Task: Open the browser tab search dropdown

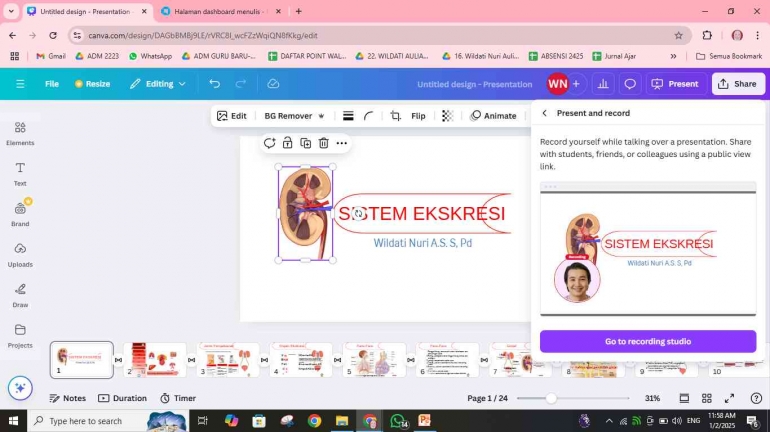Action: [11, 11]
